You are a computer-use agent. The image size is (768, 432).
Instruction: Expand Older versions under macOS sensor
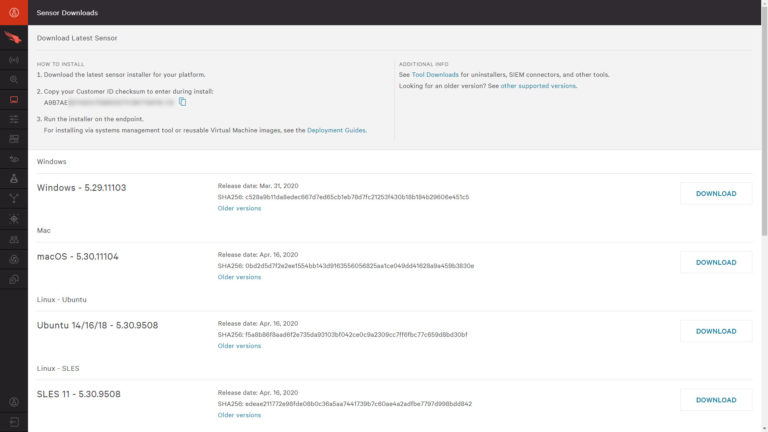point(239,277)
